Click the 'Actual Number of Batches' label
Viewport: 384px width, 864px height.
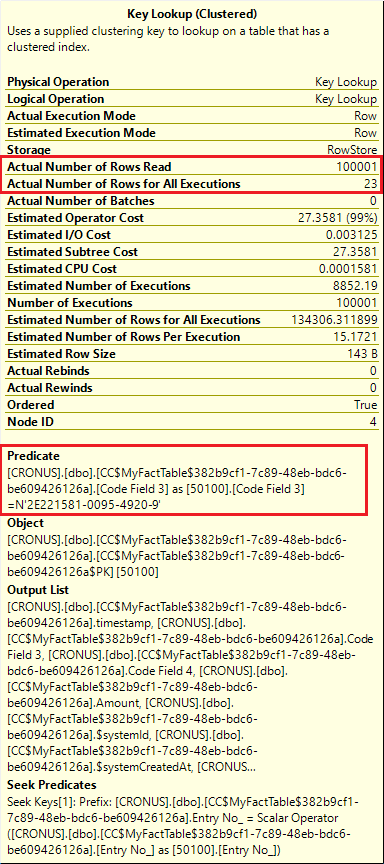tap(80, 201)
